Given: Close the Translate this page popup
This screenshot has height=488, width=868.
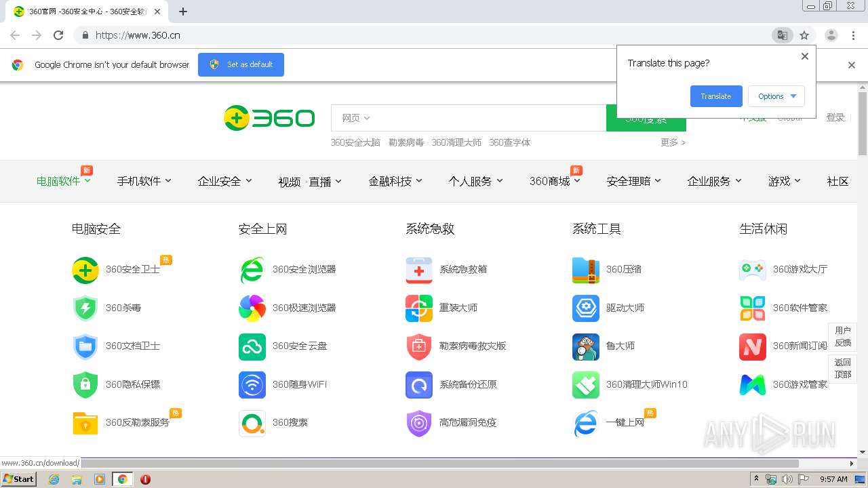Looking at the screenshot, I should (805, 56).
